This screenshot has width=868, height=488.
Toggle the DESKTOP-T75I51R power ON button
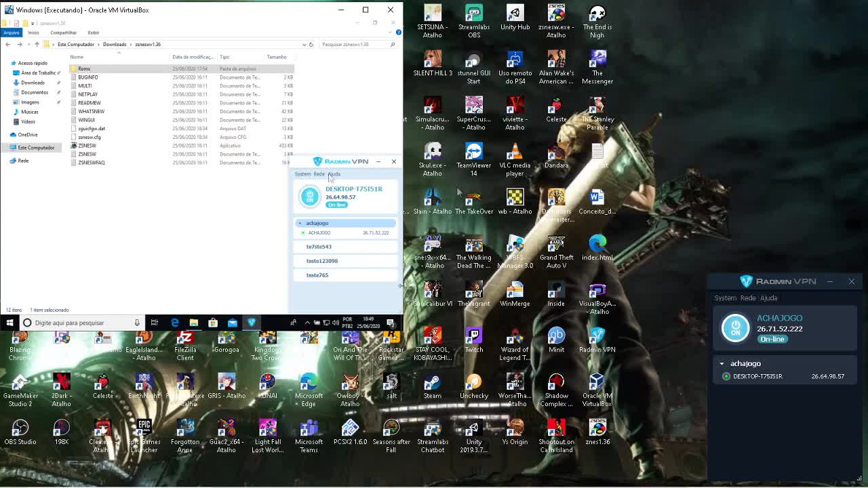[310, 197]
